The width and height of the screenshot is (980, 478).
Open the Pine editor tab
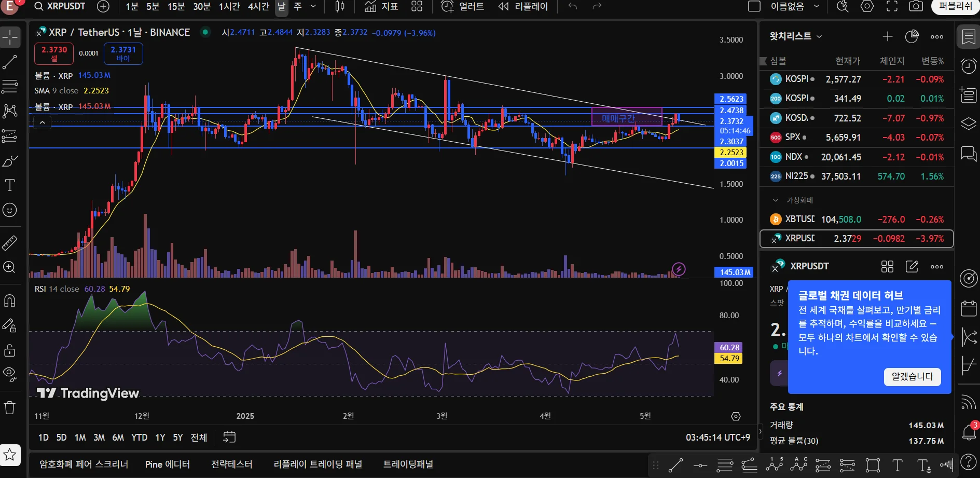click(x=167, y=464)
